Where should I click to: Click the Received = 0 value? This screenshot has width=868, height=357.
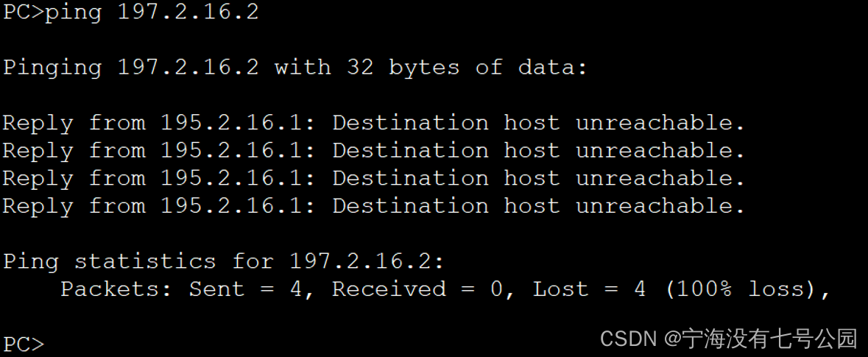coord(417,289)
